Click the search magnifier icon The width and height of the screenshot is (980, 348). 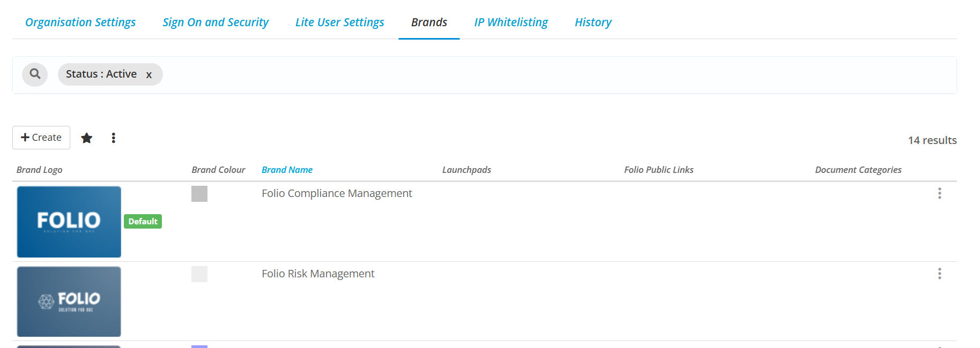click(x=35, y=74)
